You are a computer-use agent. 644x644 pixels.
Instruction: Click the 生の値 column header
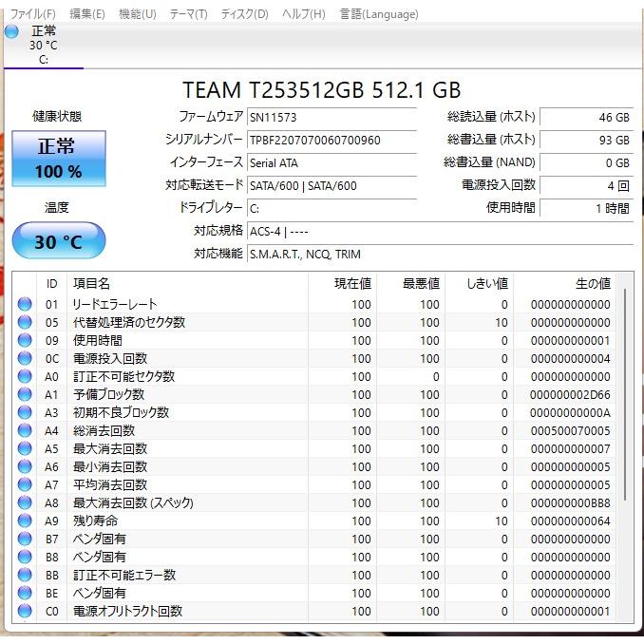pyautogui.click(x=564, y=283)
